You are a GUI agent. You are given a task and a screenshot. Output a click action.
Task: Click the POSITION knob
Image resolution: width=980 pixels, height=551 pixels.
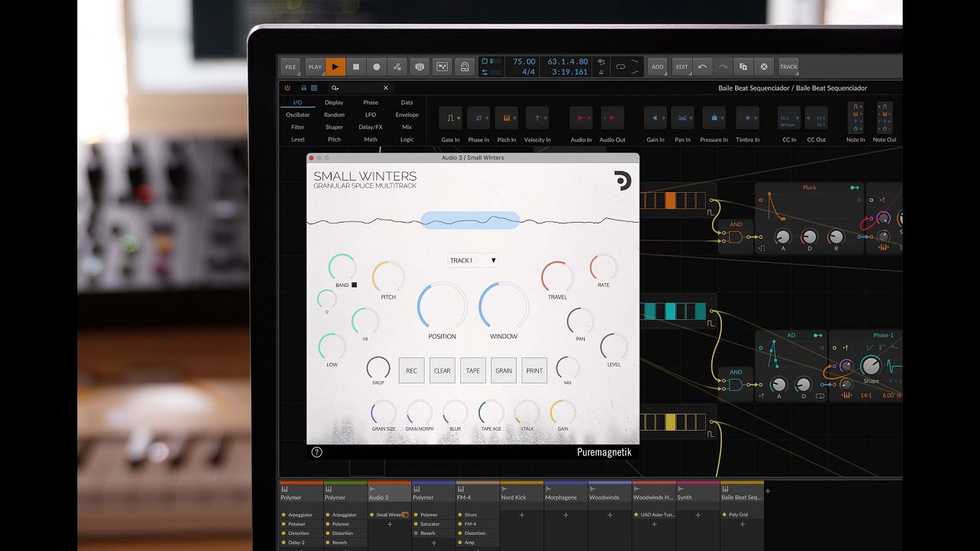coord(442,306)
